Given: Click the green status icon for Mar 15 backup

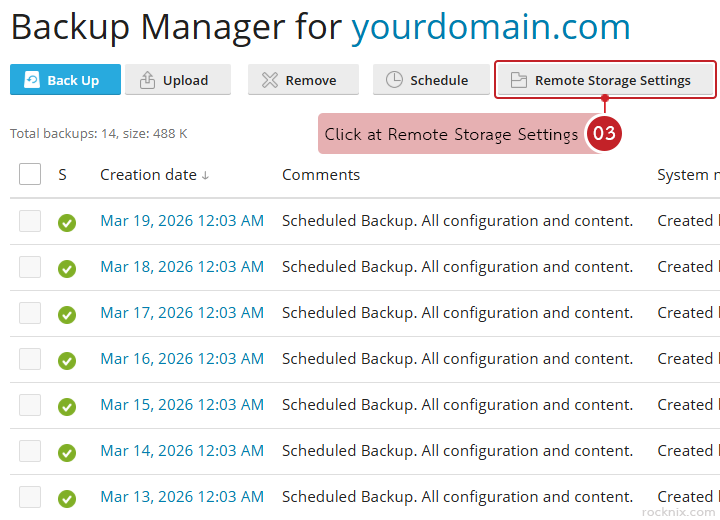Looking at the screenshot, I should pyautogui.click(x=67, y=406).
